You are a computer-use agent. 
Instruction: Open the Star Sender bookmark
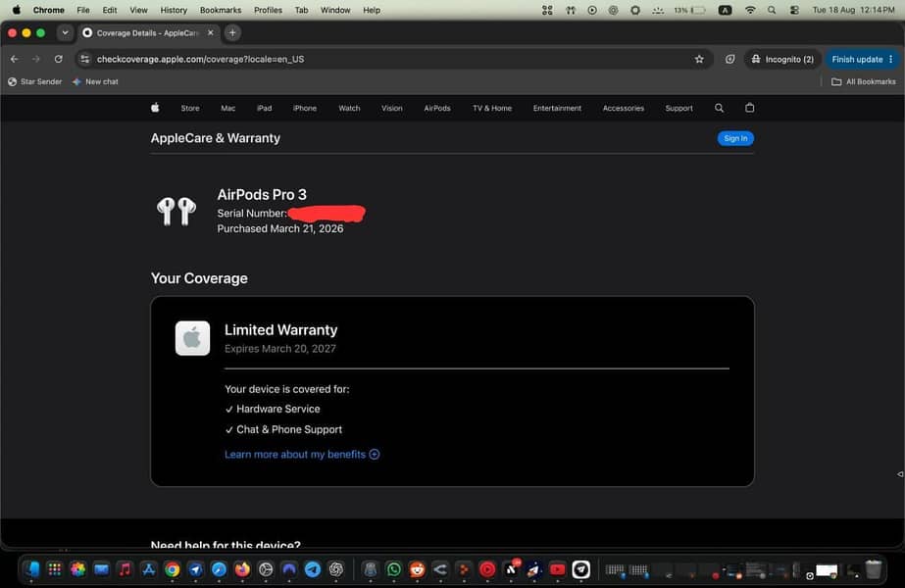point(34,82)
